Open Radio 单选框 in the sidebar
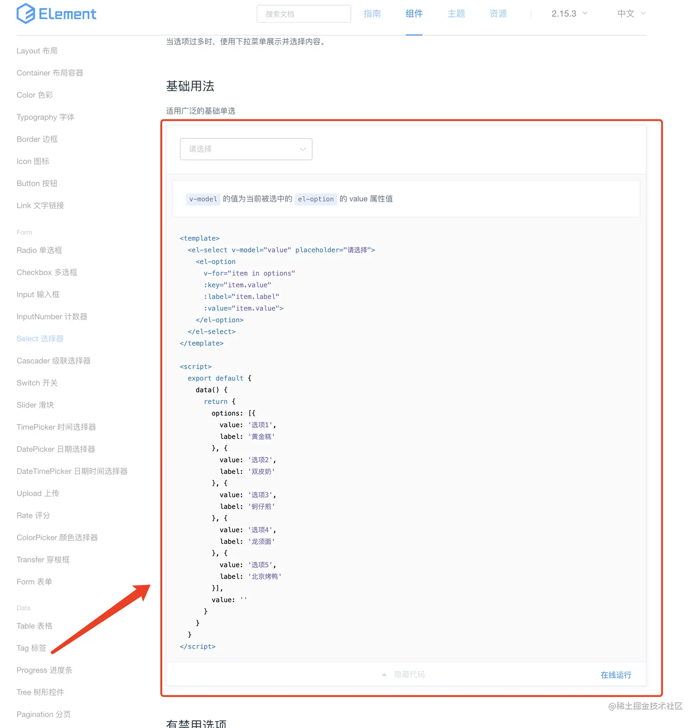The width and height of the screenshot is (700, 728). [39, 250]
